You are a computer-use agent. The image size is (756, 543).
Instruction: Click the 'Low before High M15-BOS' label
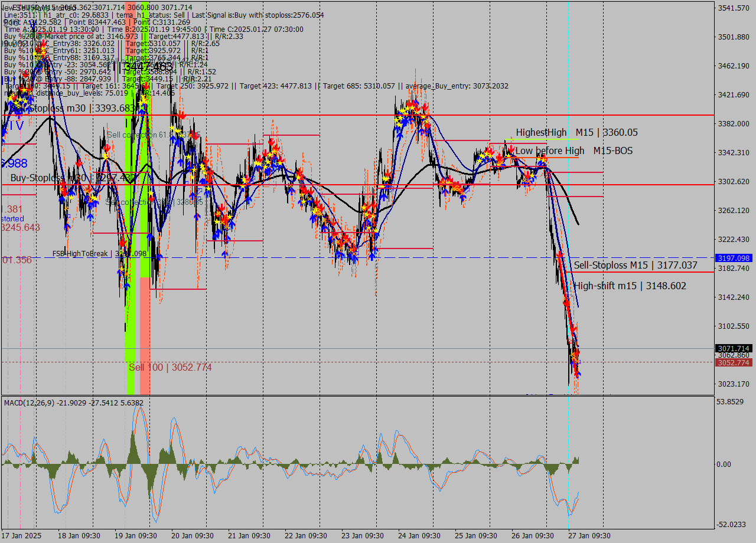pos(574,151)
